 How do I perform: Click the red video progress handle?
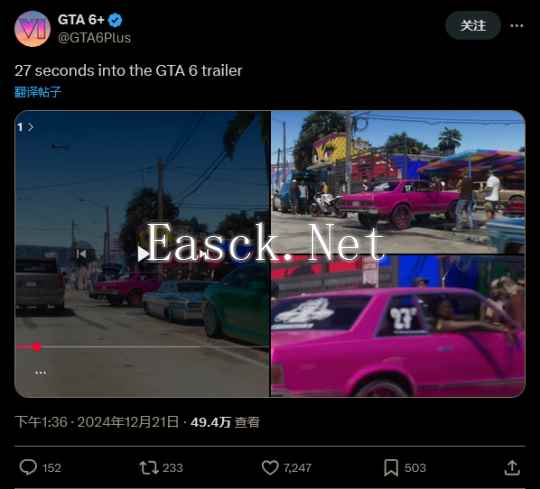pos(37,347)
